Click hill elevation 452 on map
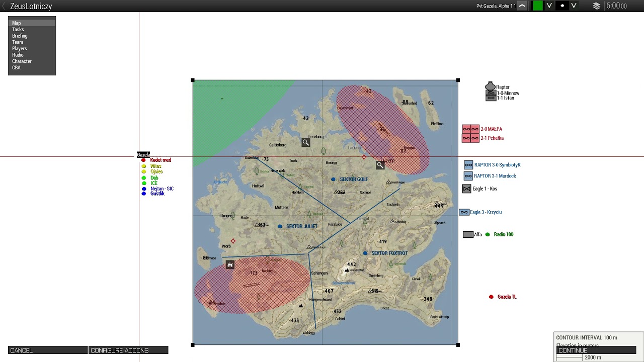This screenshot has height=362, width=644. (338, 312)
